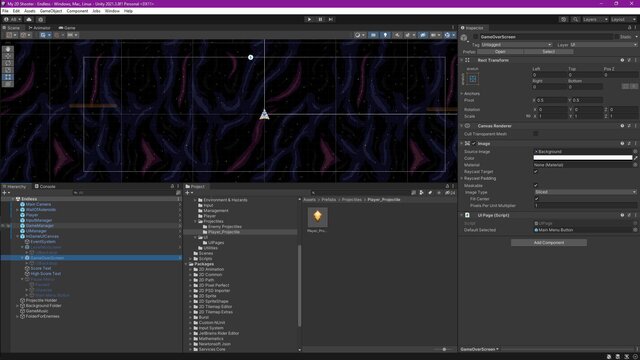Select the Rect tool in the scene

click(8, 77)
